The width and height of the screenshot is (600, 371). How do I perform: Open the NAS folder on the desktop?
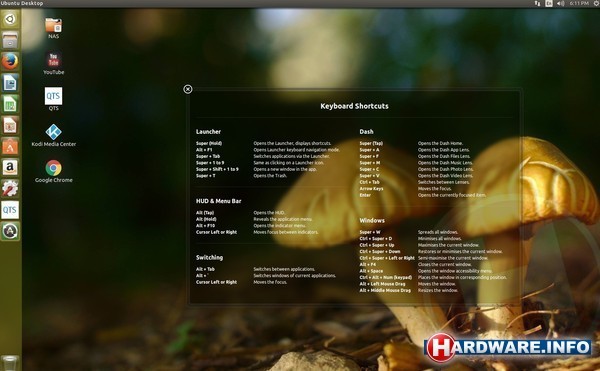(x=54, y=28)
